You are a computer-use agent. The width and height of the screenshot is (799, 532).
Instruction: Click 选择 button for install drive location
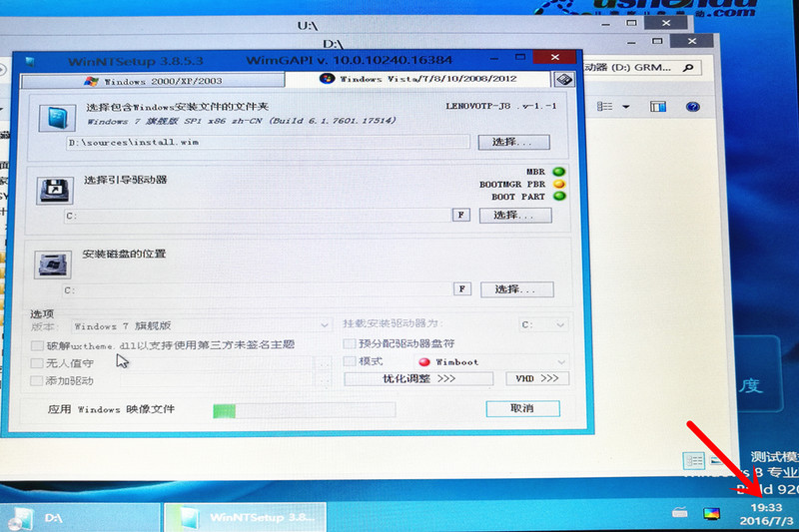(516, 289)
